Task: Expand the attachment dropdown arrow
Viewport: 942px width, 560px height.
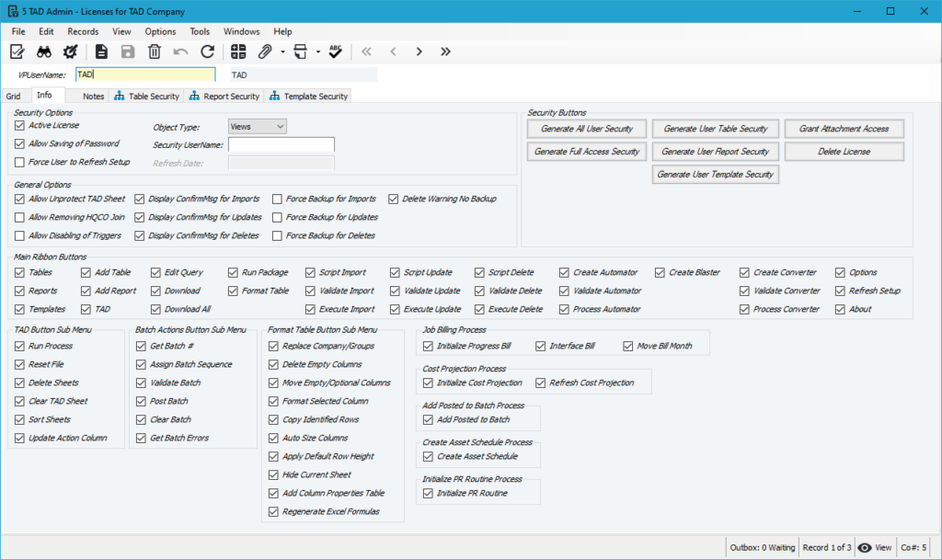Action: [x=282, y=52]
